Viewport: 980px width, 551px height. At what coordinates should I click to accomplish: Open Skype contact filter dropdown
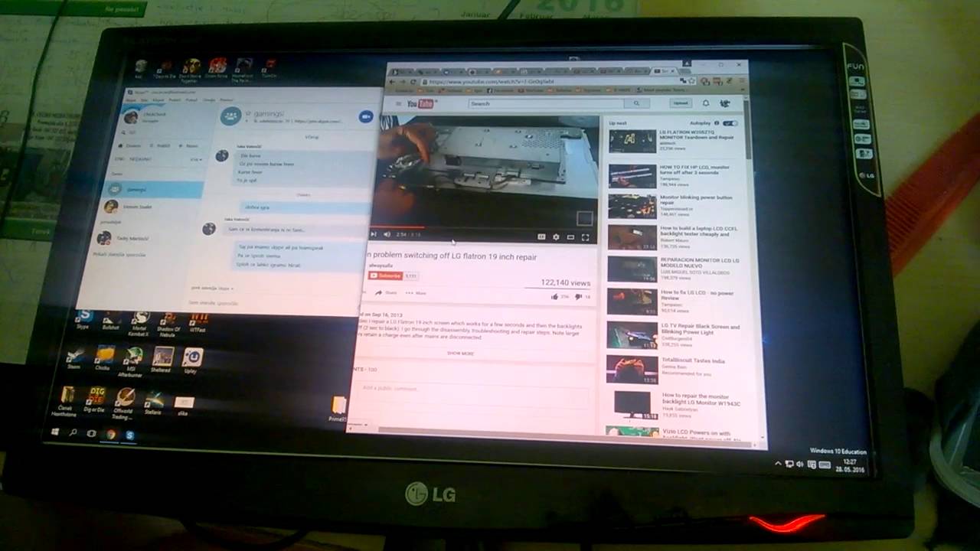coord(196,159)
